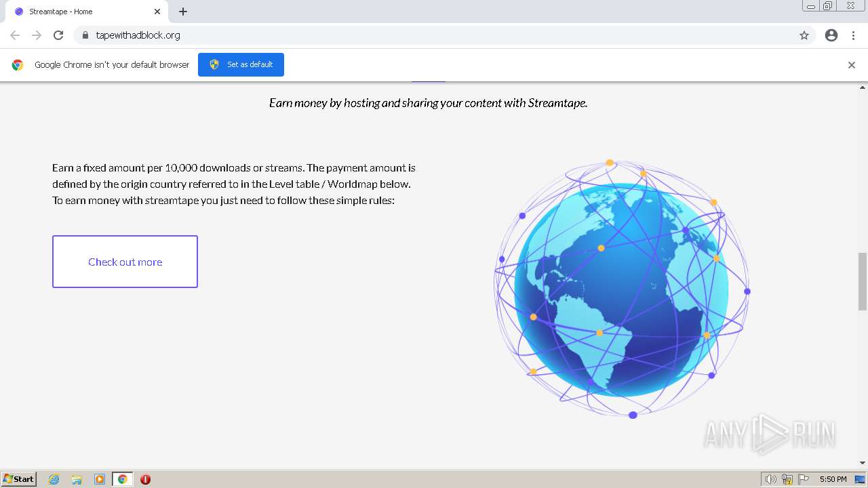This screenshot has width=868, height=488.
Task: Click the volume speaker tray icon
Action: [771, 479]
